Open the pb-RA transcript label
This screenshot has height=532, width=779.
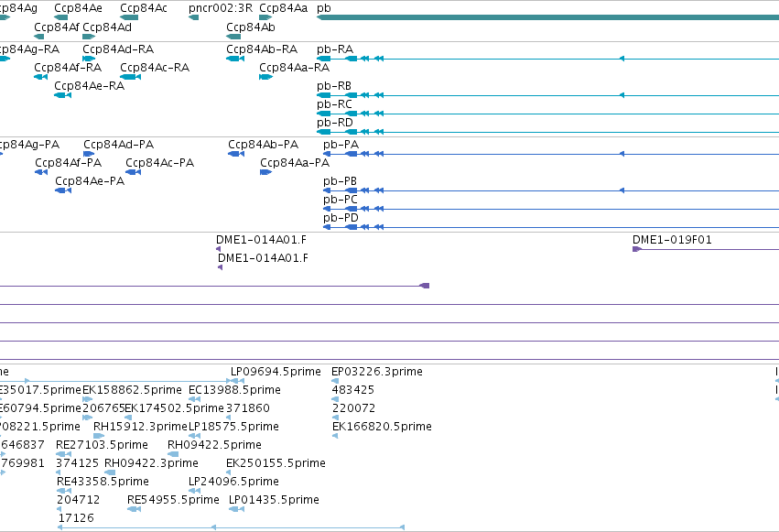pos(335,49)
